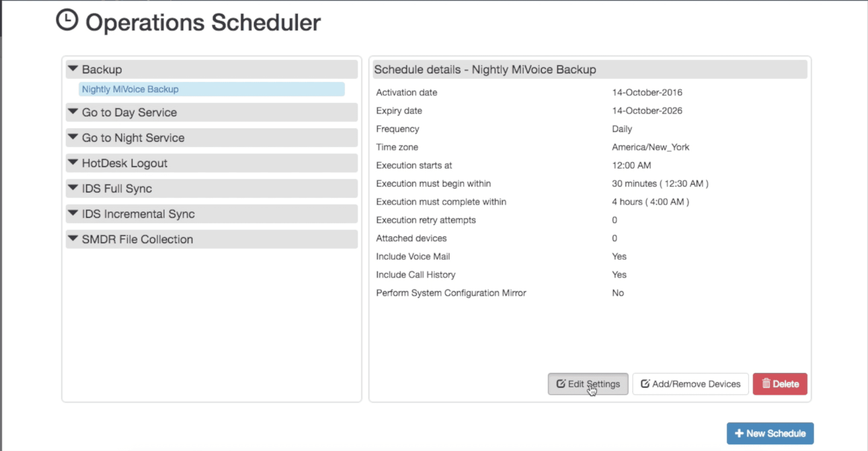The image size is (868, 451).
Task: Click the Schedule details header bar
Action: click(x=590, y=69)
